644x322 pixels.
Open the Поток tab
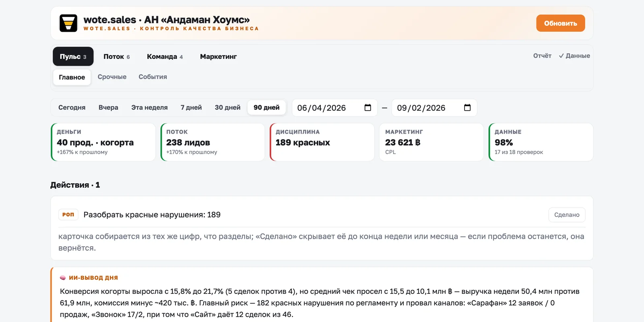coord(116,56)
